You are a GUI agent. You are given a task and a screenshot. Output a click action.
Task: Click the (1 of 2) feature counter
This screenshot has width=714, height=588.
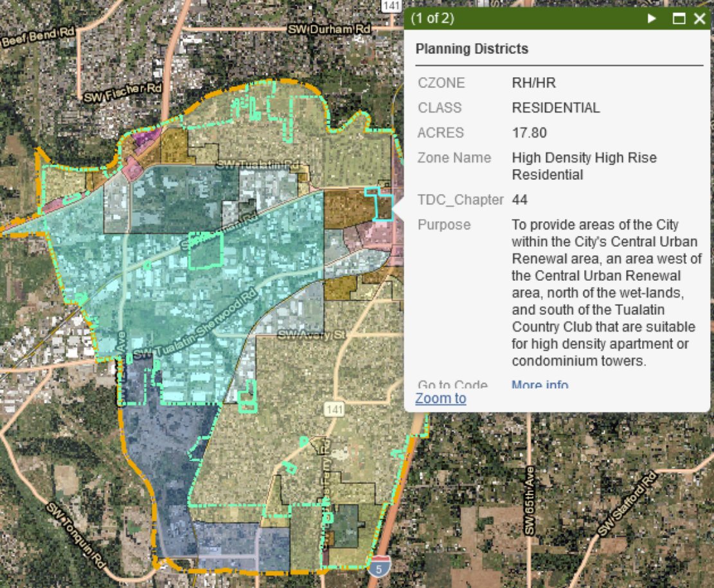pos(432,18)
